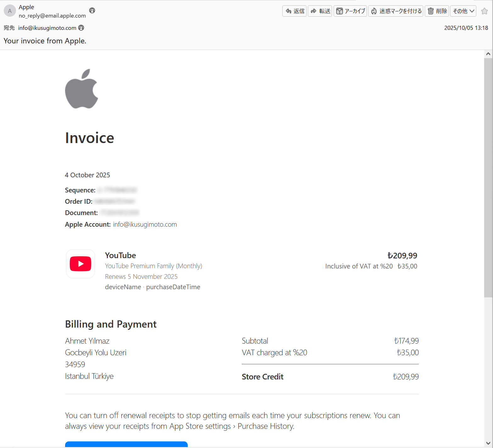The width and height of the screenshot is (493, 448).
Task: Click the YouTube app icon
Action: click(x=80, y=264)
